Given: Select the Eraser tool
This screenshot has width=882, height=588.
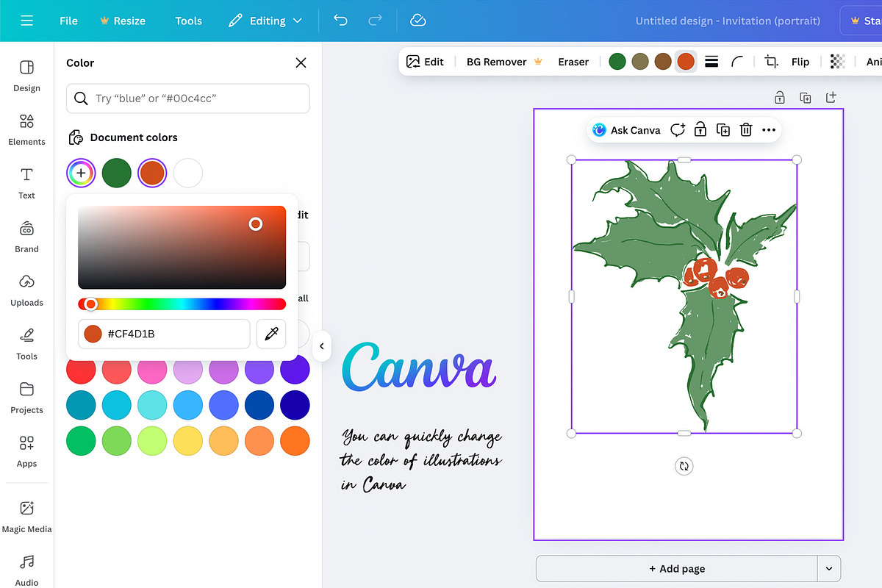Looking at the screenshot, I should [x=573, y=62].
